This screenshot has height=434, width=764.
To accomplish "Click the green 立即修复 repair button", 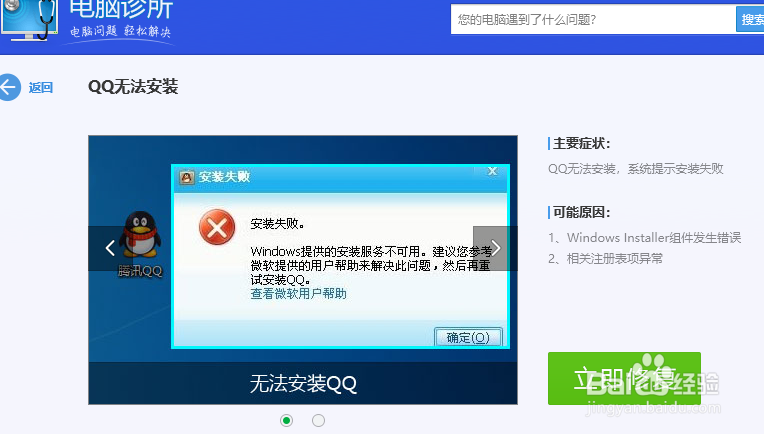I will [624, 378].
